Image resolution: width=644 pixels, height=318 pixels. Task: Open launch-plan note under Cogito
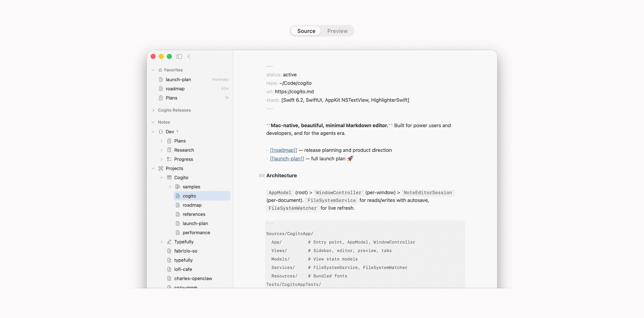point(202,224)
